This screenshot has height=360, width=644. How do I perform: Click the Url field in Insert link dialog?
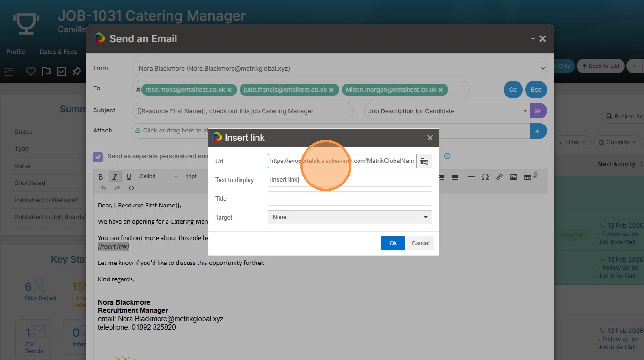[342, 161]
